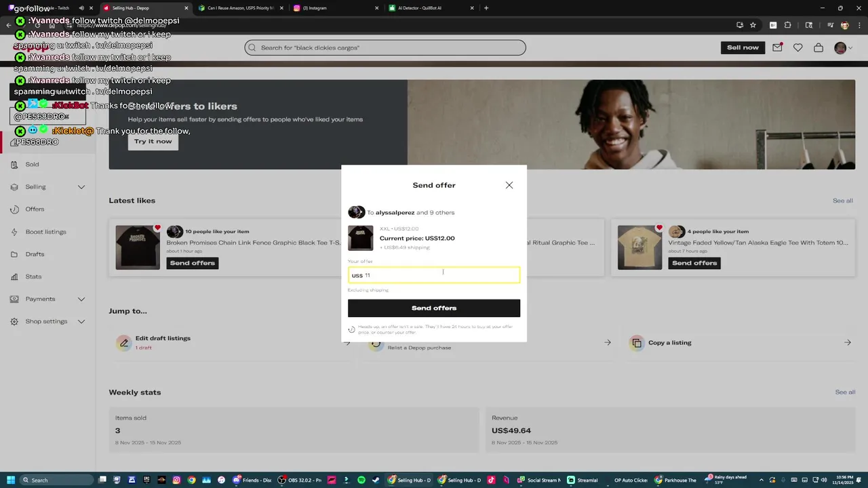Open Stats in the sidebar
This screenshot has width=868, height=488.
(33, 277)
